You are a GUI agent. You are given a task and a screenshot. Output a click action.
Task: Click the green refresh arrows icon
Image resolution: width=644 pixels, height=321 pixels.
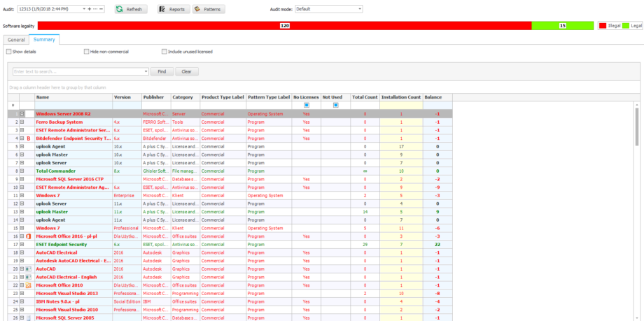(119, 8)
